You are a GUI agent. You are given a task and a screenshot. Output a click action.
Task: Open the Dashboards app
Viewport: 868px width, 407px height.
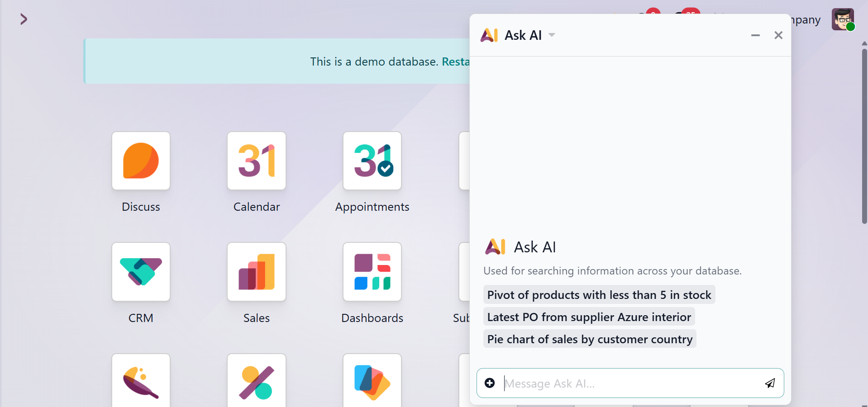pos(372,272)
